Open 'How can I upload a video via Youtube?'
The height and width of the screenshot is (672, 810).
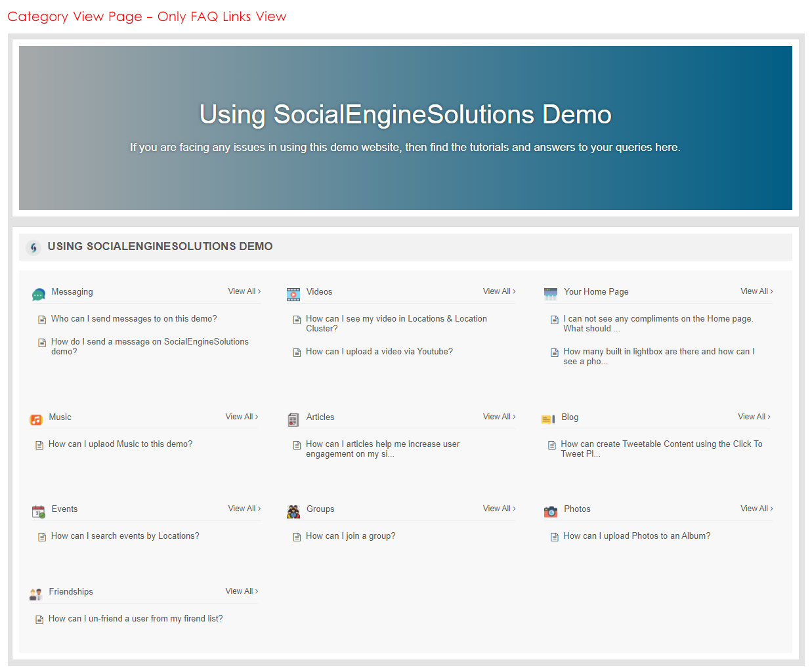pyautogui.click(x=379, y=352)
